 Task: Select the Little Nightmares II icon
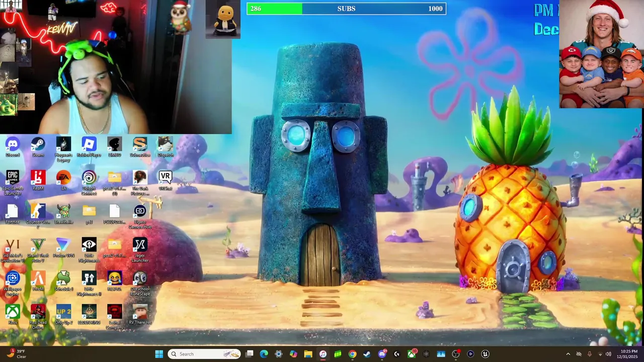coord(89,284)
